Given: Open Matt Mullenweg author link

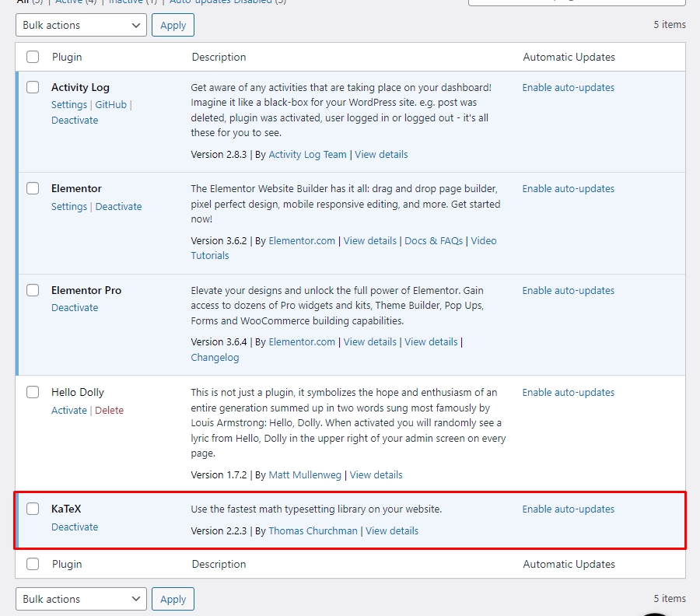Looking at the screenshot, I should [x=305, y=475].
